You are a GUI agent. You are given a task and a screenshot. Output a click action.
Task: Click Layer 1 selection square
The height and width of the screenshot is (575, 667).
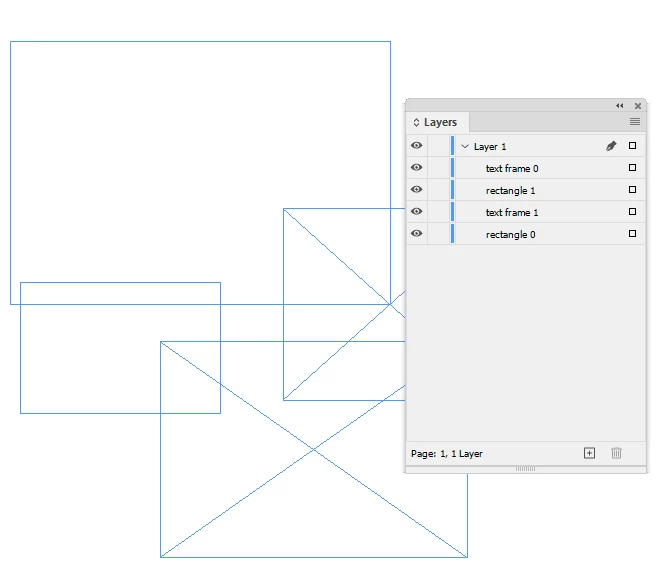point(633,146)
